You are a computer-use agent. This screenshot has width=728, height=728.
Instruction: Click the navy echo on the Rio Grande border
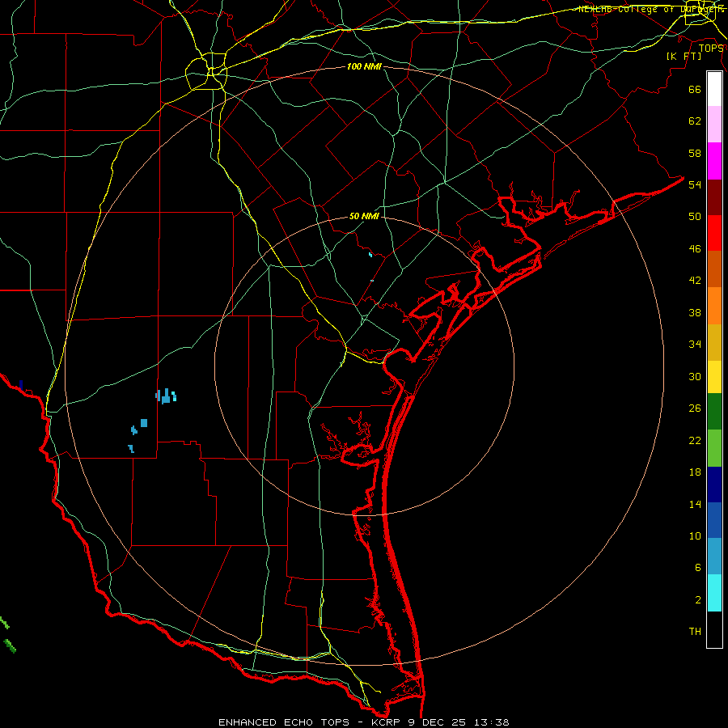coord(21,385)
